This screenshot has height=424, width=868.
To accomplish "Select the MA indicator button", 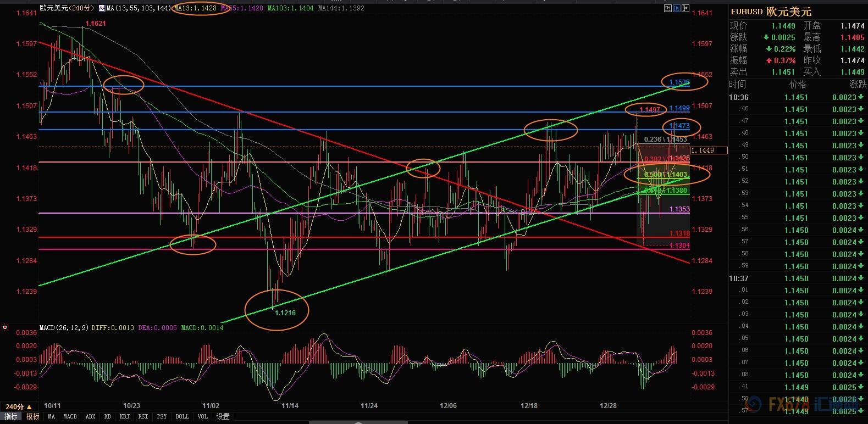I will click(52, 417).
